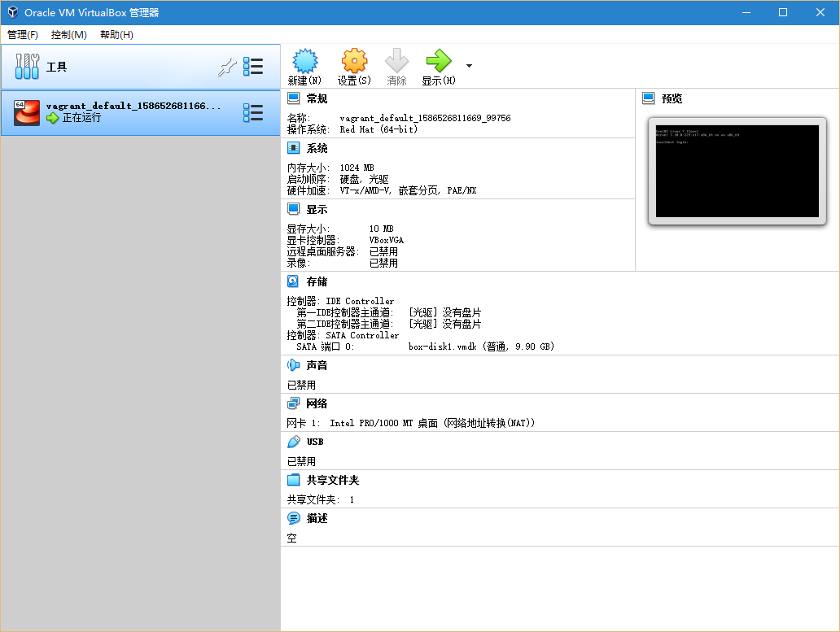Viewport: 840px width, 632px height.
Task: Click the 共享文件夹 folder icon
Action: [x=294, y=479]
